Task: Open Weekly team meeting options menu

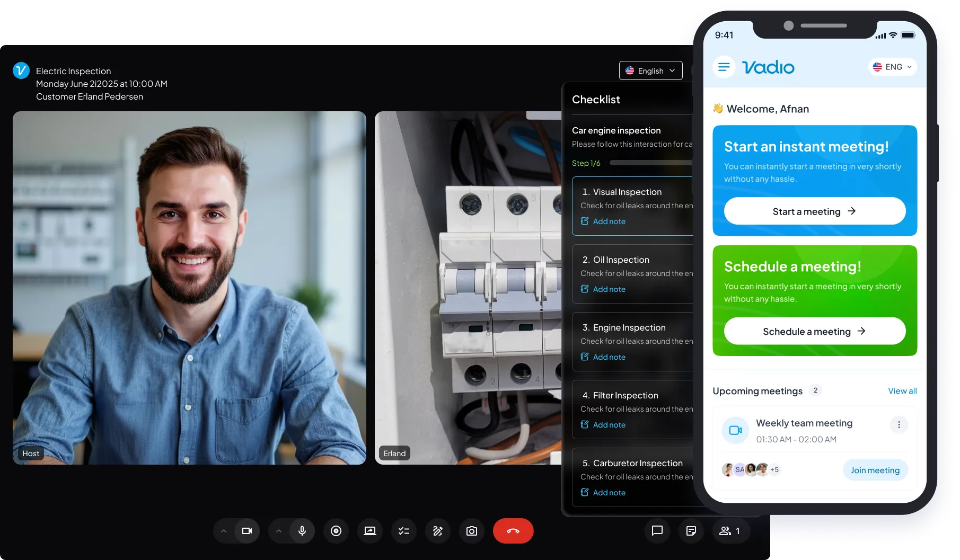Action: pos(899,424)
